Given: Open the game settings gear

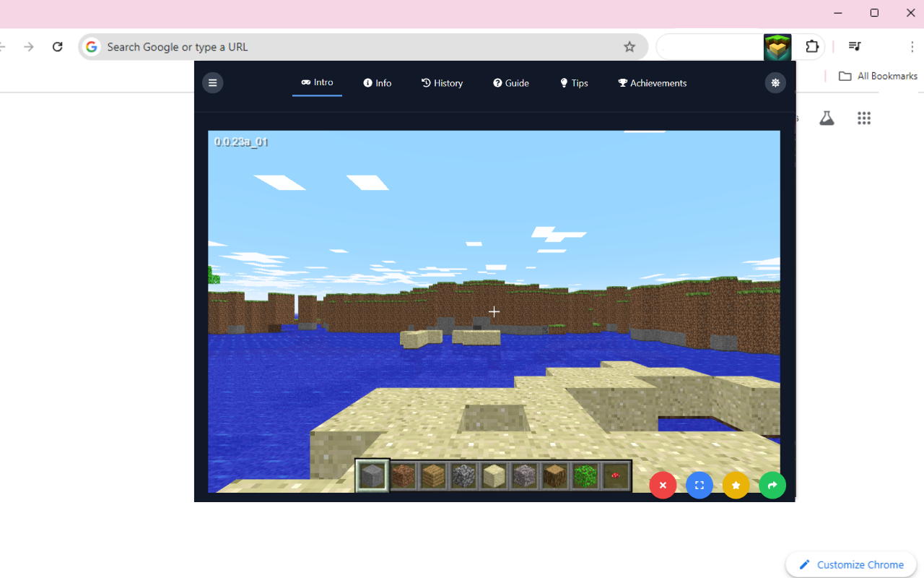Looking at the screenshot, I should tap(775, 82).
